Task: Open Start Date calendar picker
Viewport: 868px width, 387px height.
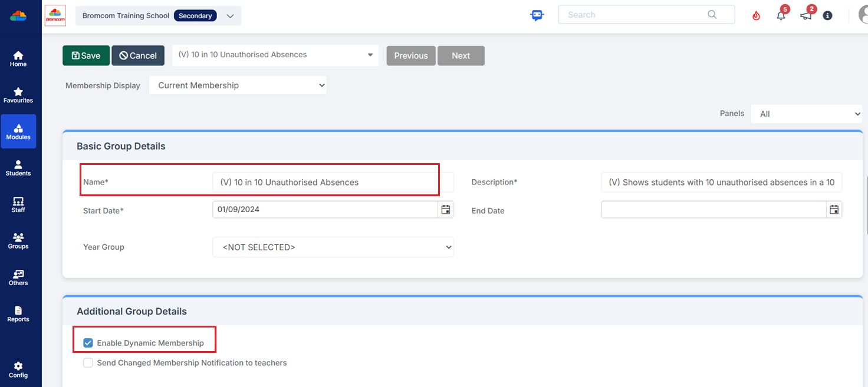Action: point(446,210)
